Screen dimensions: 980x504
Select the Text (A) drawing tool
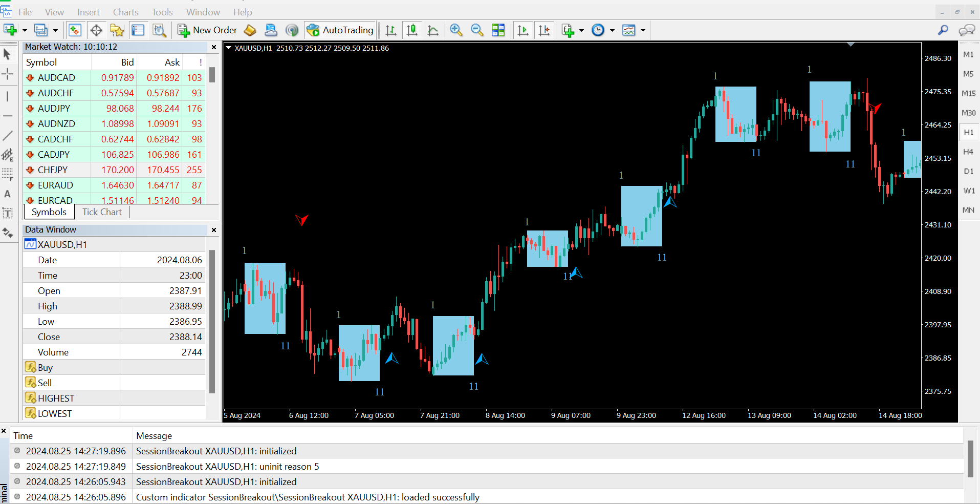(7, 194)
